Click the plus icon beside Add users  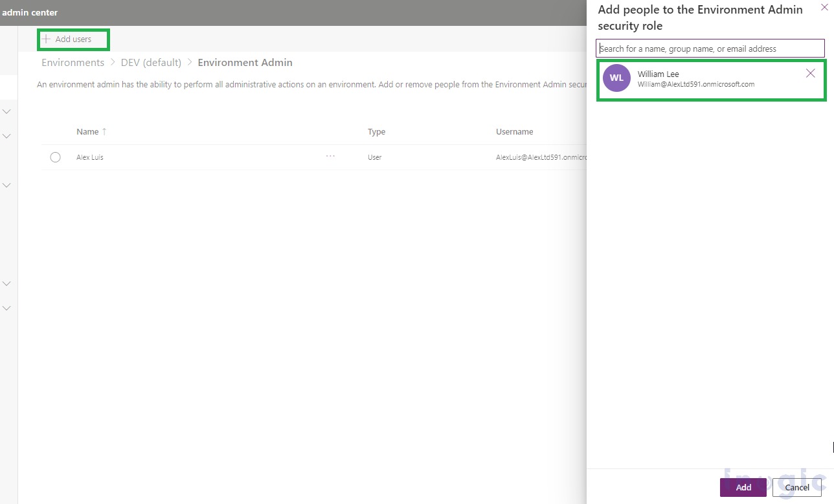[x=47, y=39]
